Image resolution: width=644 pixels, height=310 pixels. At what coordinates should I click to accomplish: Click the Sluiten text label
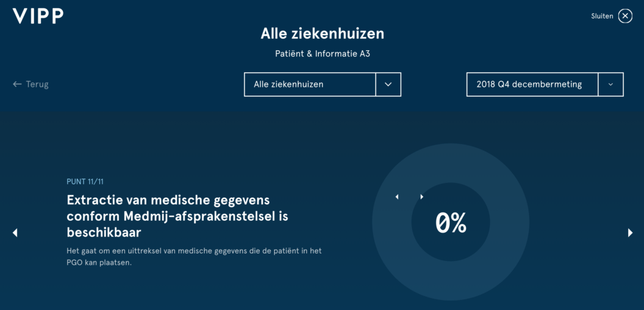[602, 16]
